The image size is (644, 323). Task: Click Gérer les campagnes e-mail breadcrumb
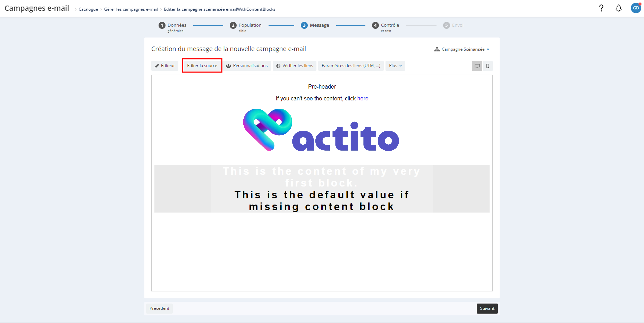(x=131, y=9)
